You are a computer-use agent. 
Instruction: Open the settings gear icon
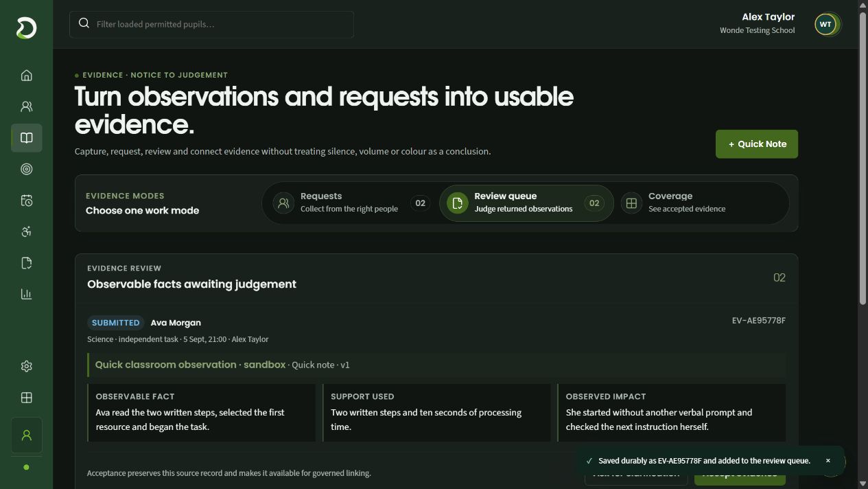27,366
